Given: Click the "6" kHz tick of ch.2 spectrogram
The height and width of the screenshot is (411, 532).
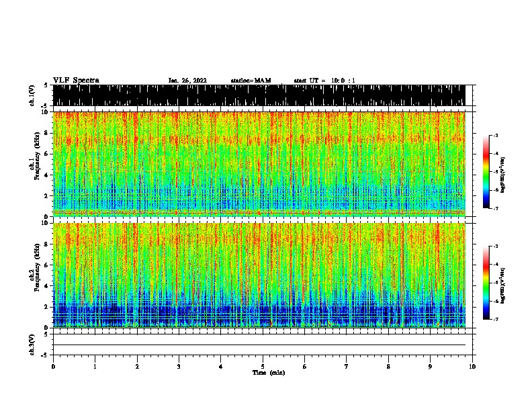Looking at the screenshot, I should pyautogui.click(x=47, y=265).
